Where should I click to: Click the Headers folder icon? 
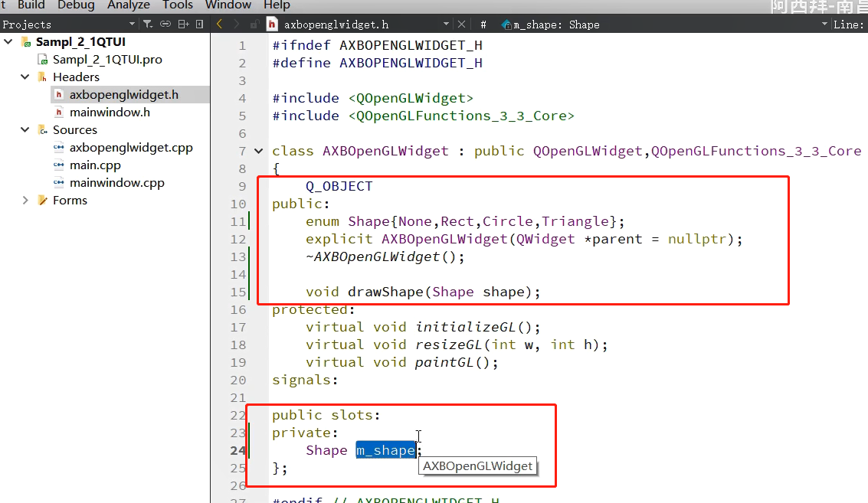(43, 77)
